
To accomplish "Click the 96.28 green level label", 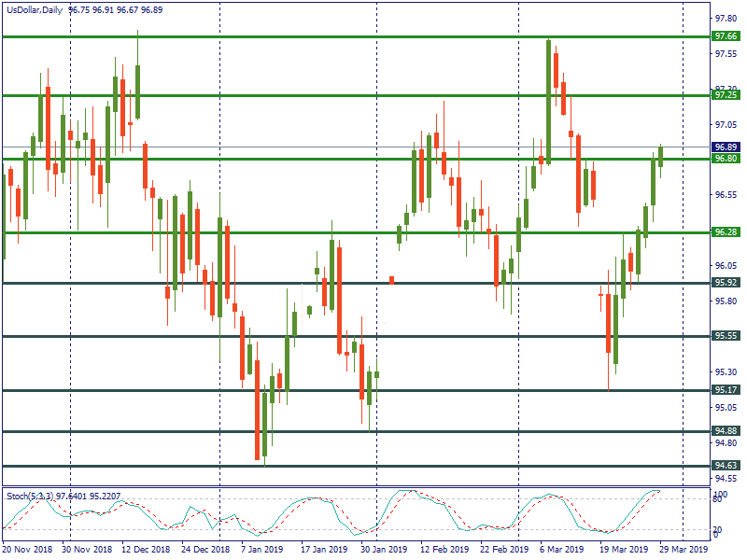I will pos(726,231).
